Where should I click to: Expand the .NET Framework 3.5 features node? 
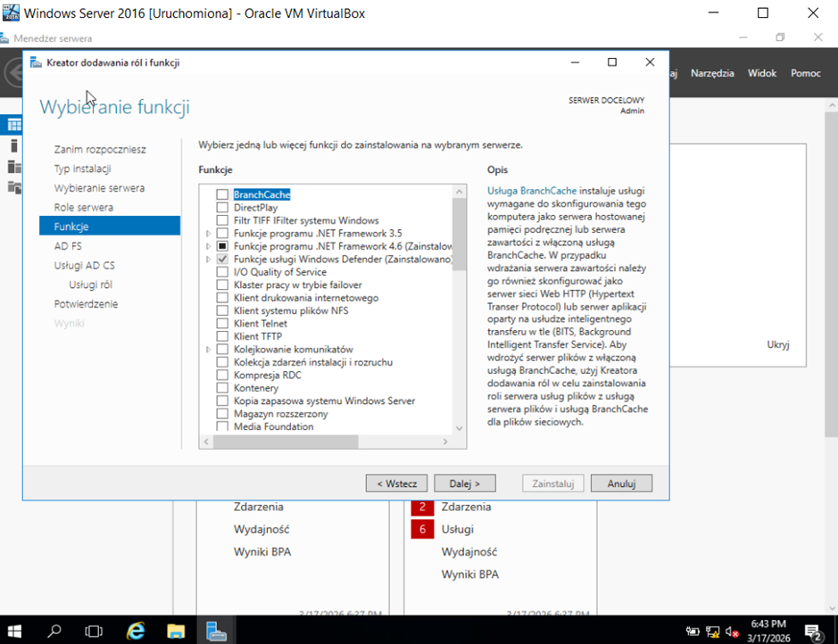[208, 233]
